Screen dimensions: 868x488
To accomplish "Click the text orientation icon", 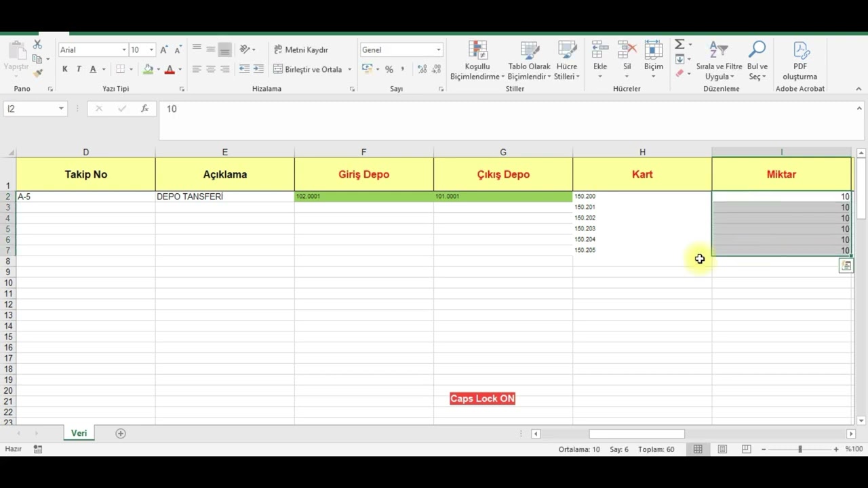I will (x=245, y=49).
